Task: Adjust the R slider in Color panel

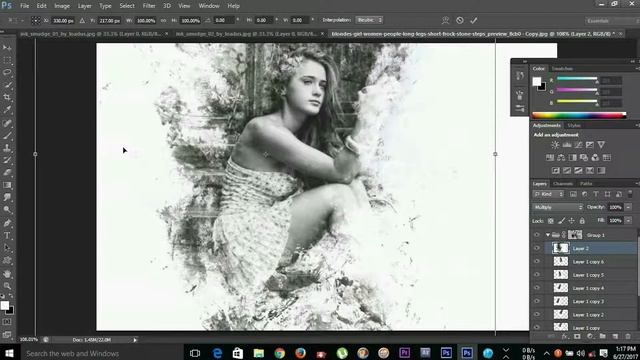Action: point(577,79)
